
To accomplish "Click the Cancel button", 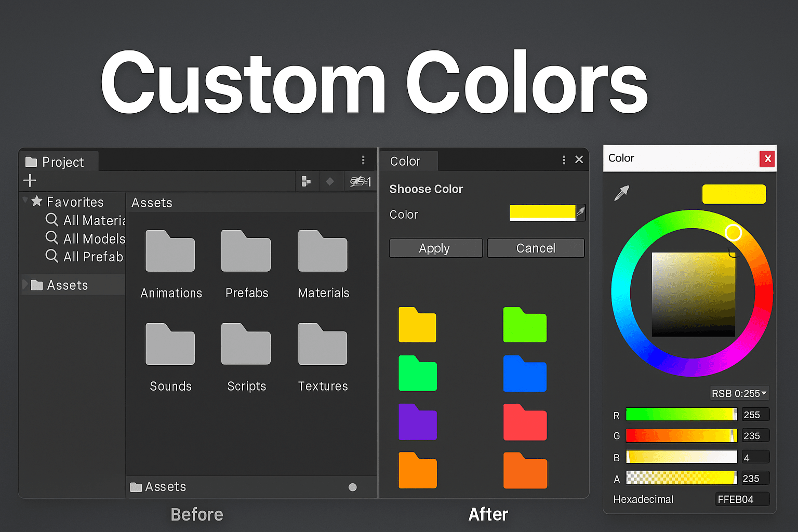I will click(x=536, y=248).
